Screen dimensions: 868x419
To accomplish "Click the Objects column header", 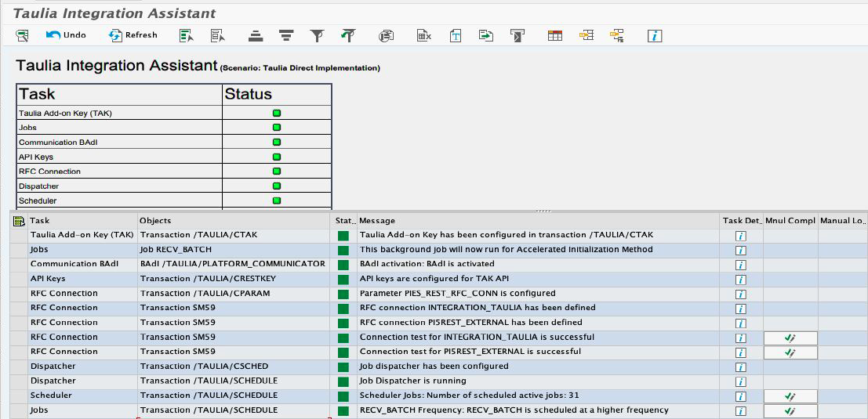I will (155, 221).
